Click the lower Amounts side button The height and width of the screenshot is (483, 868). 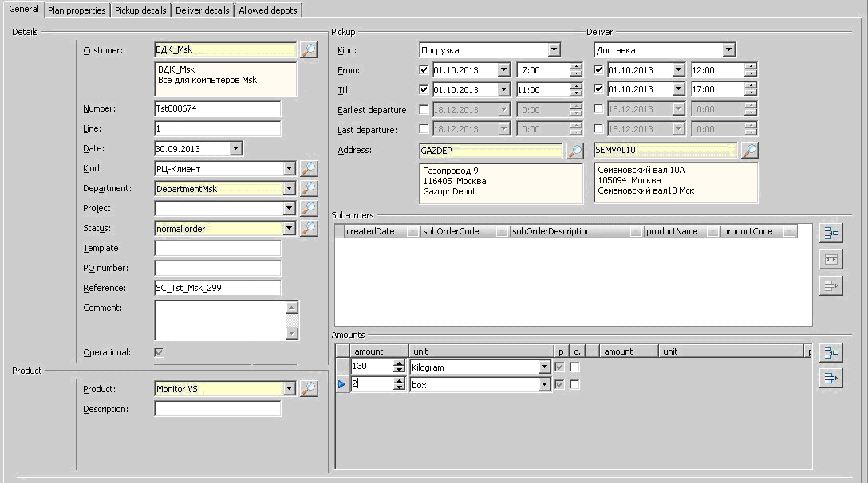(x=831, y=379)
